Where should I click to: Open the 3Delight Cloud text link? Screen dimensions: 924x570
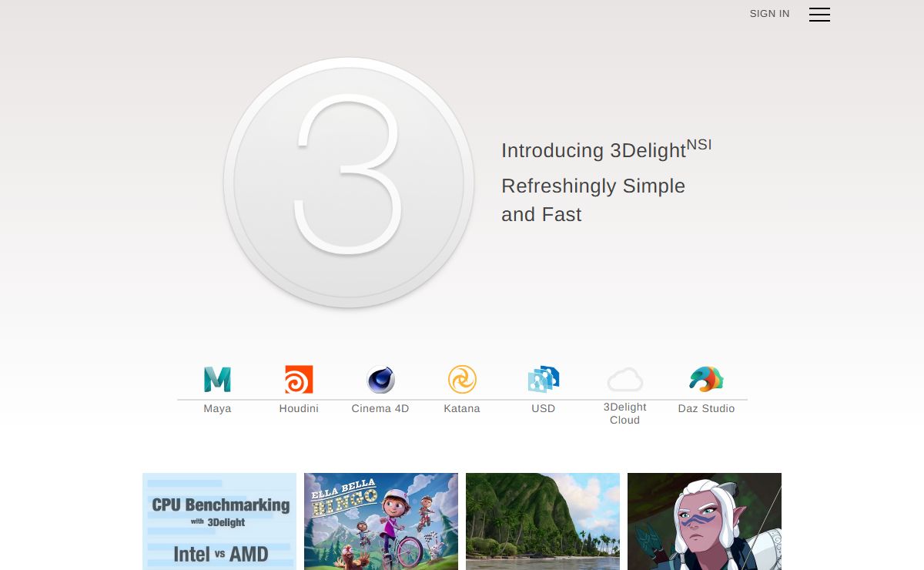point(625,414)
